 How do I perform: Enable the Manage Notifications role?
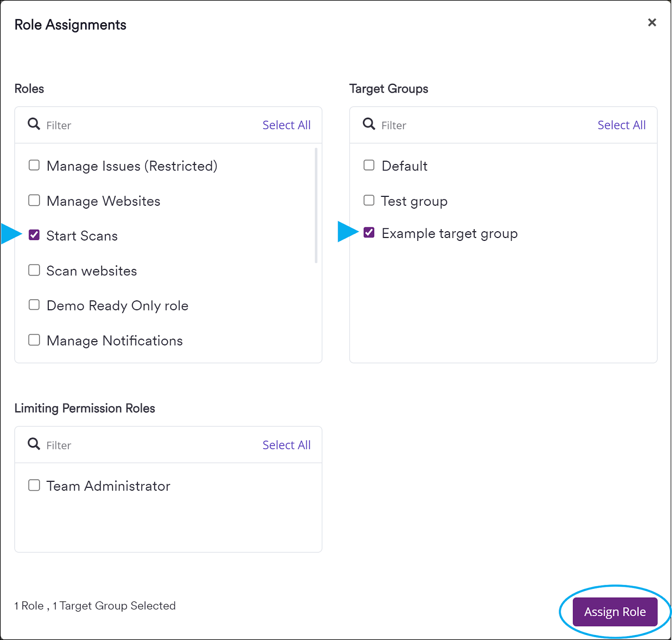(34, 340)
